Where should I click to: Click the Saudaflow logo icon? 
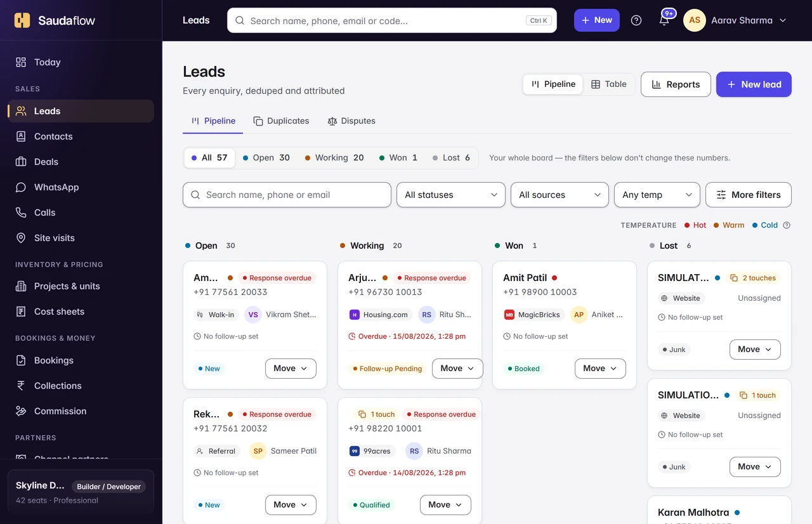[x=22, y=20]
